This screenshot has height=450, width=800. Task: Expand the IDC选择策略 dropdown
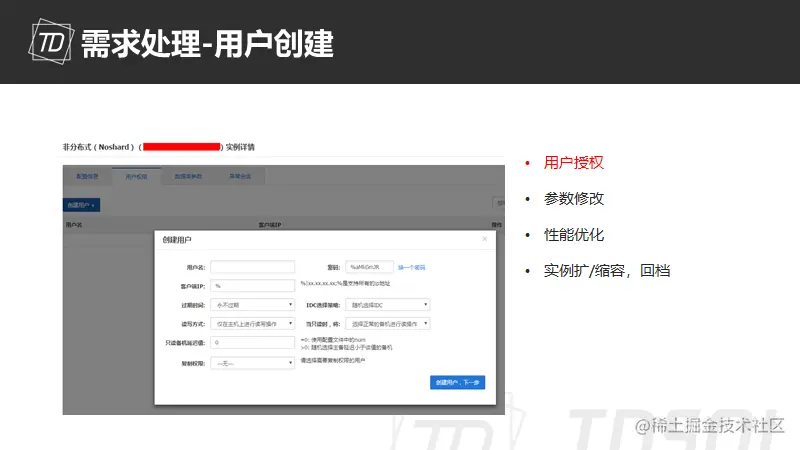click(x=388, y=305)
